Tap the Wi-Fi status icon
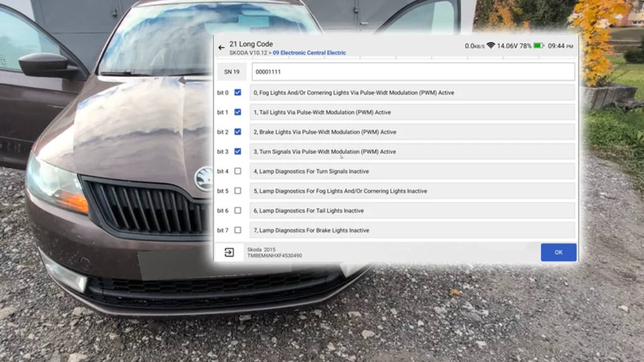644x362 pixels. point(491,45)
